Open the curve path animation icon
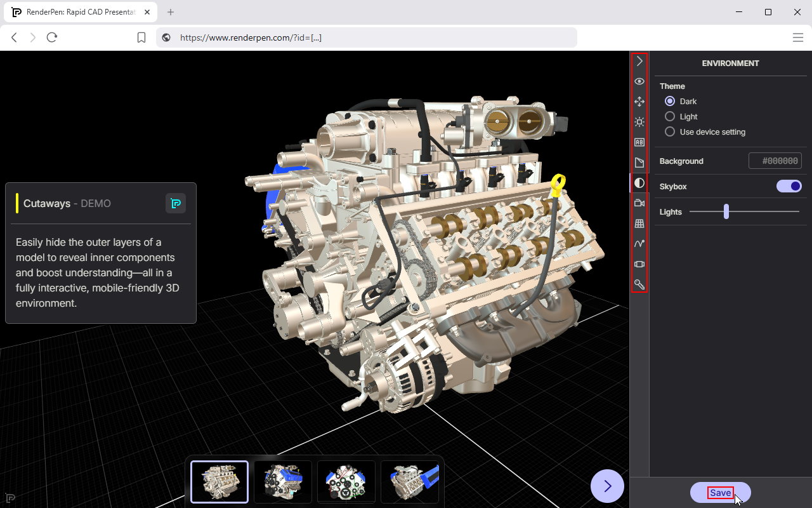This screenshot has height=508, width=812. pyautogui.click(x=639, y=244)
